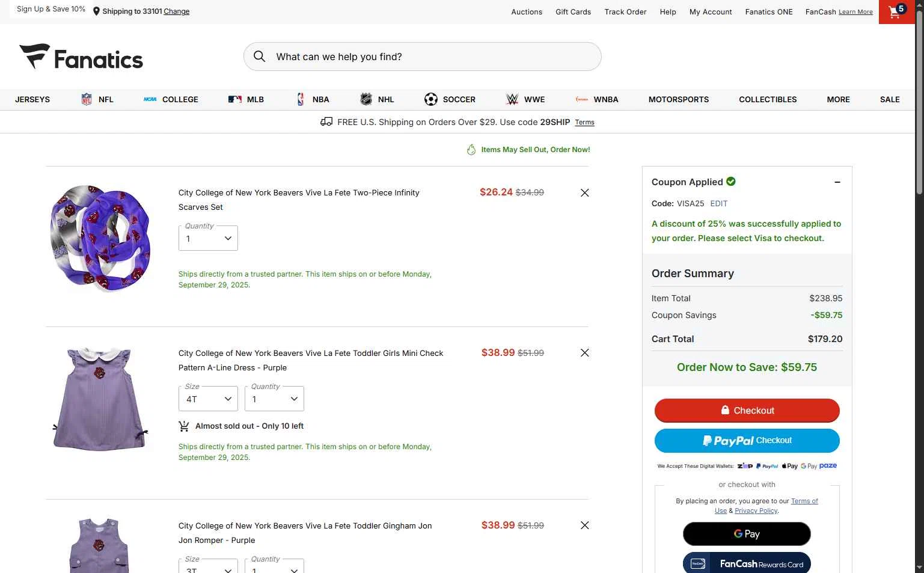The height and width of the screenshot is (573, 924).
Task: Click the search box What can we help you find
Action: coord(422,57)
